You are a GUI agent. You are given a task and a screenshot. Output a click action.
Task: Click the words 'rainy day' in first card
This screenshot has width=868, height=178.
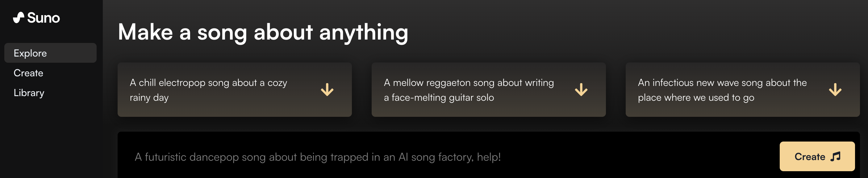149,98
